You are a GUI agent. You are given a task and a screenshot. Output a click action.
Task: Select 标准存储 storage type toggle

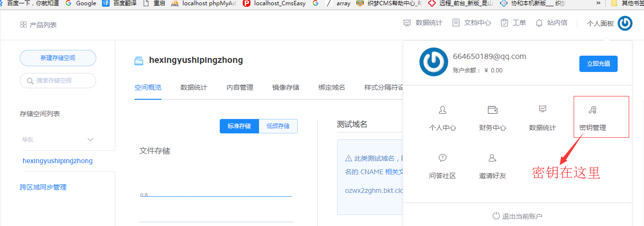pos(239,126)
